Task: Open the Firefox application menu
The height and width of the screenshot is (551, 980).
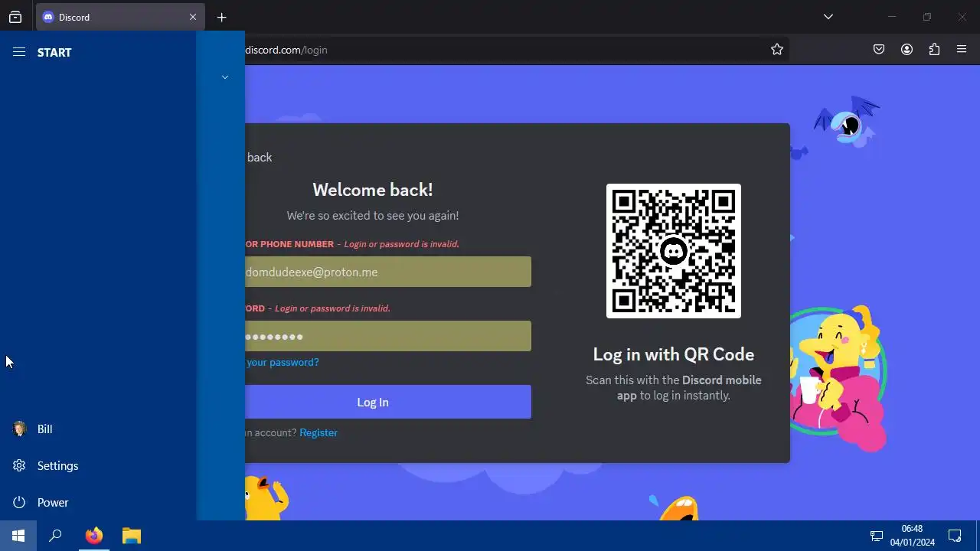Action: coord(962,50)
